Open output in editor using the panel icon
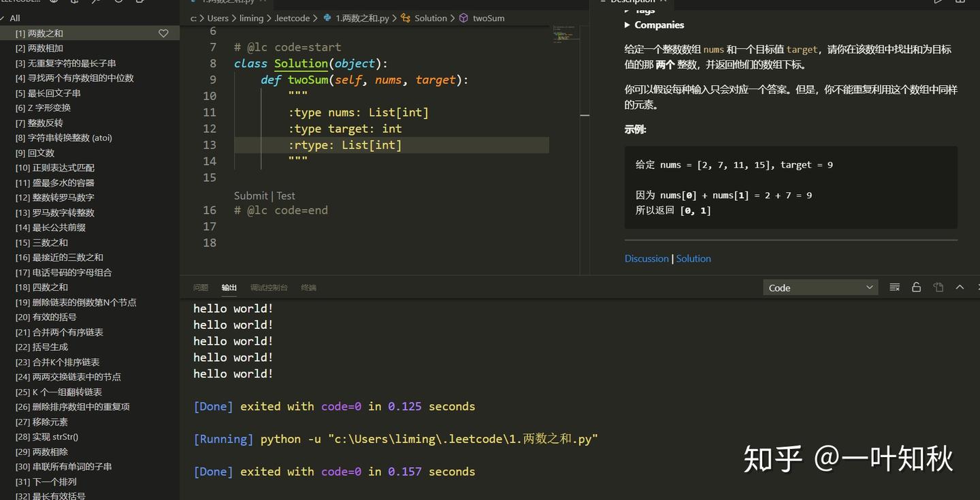 (938, 287)
